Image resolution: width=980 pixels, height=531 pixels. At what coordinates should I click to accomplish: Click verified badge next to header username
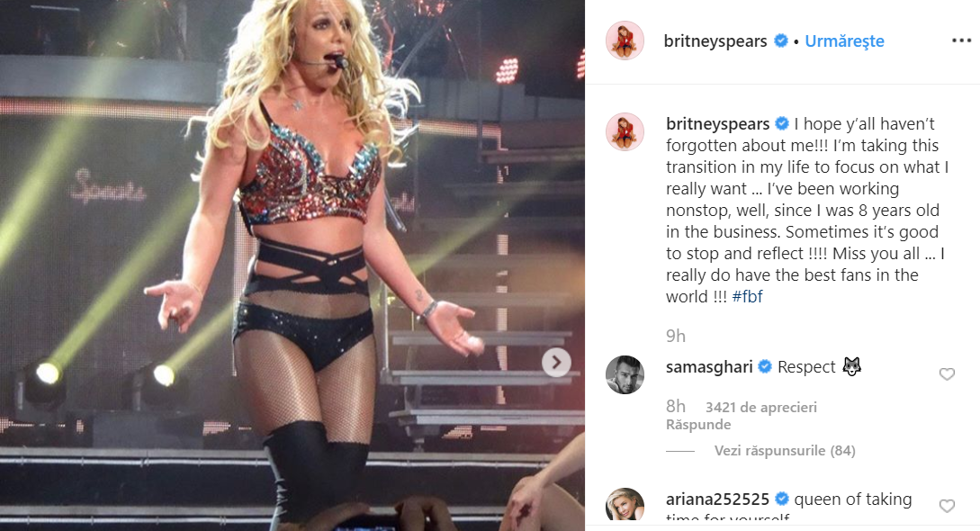(780, 40)
